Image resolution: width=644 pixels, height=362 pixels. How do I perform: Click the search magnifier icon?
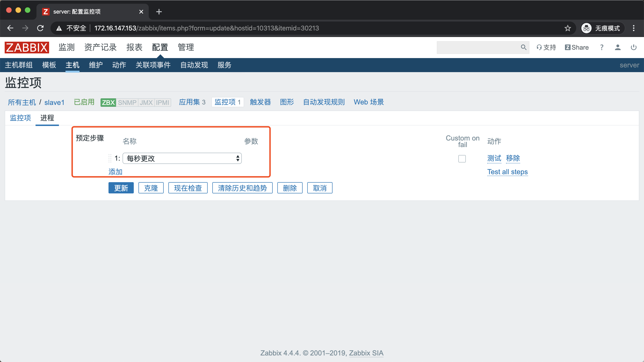(x=523, y=47)
